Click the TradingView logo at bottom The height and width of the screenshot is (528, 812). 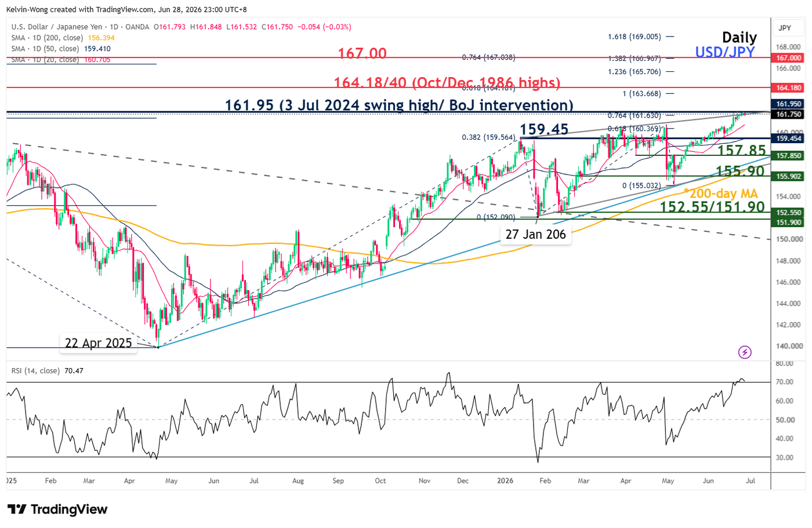coord(57,509)
